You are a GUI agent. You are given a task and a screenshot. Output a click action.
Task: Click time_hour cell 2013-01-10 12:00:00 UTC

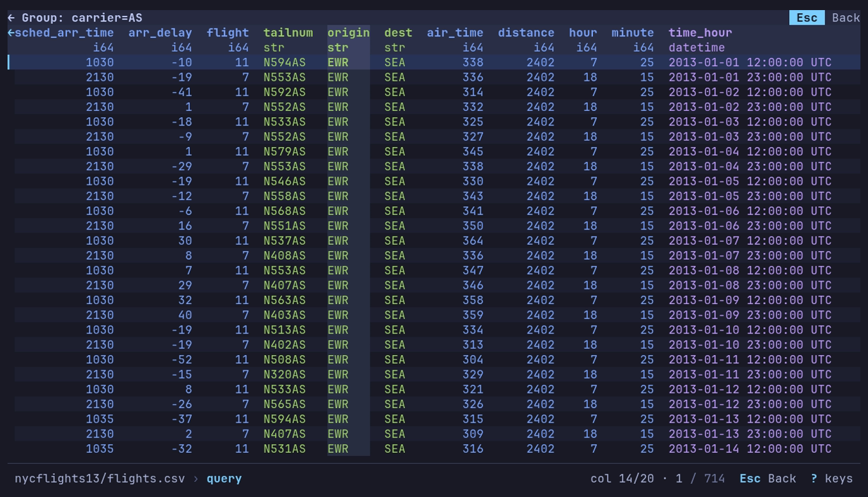tap(750, 330)
